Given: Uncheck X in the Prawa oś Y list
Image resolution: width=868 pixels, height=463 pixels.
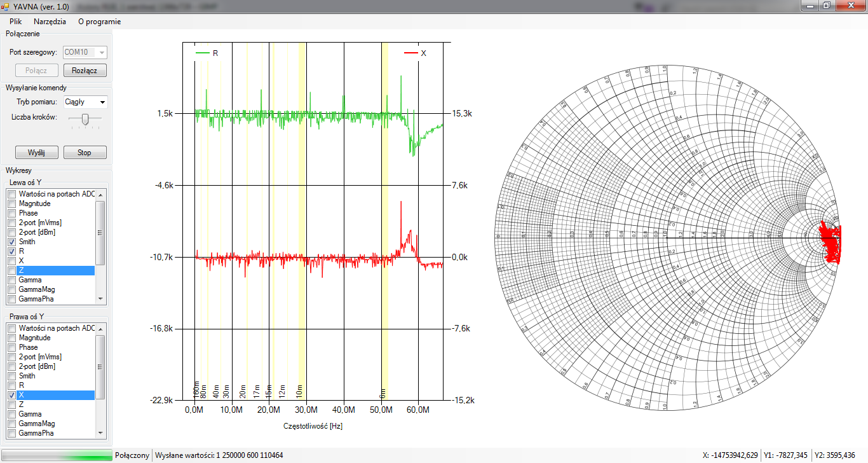Looking at the screenshot, I should pyautogui.click(x=11, y=395).
